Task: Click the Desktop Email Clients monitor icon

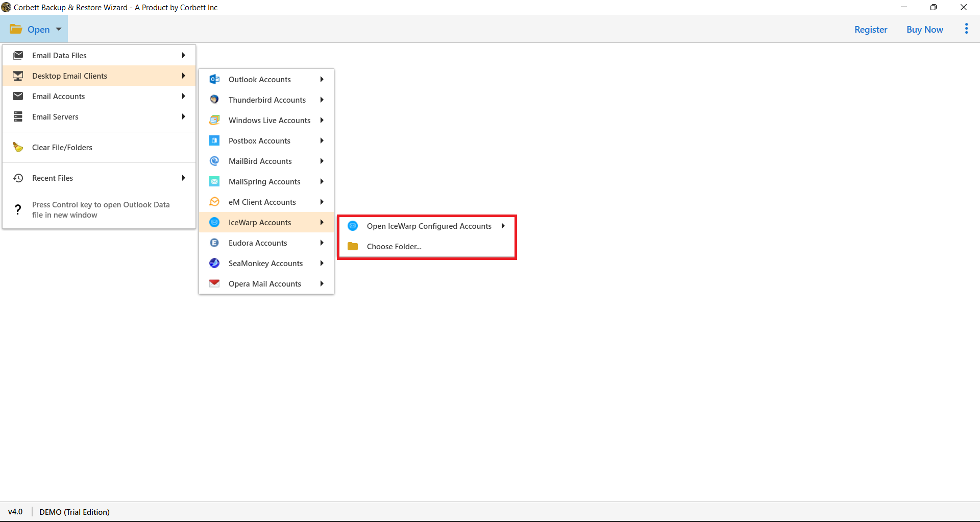Action: [18, 76]
